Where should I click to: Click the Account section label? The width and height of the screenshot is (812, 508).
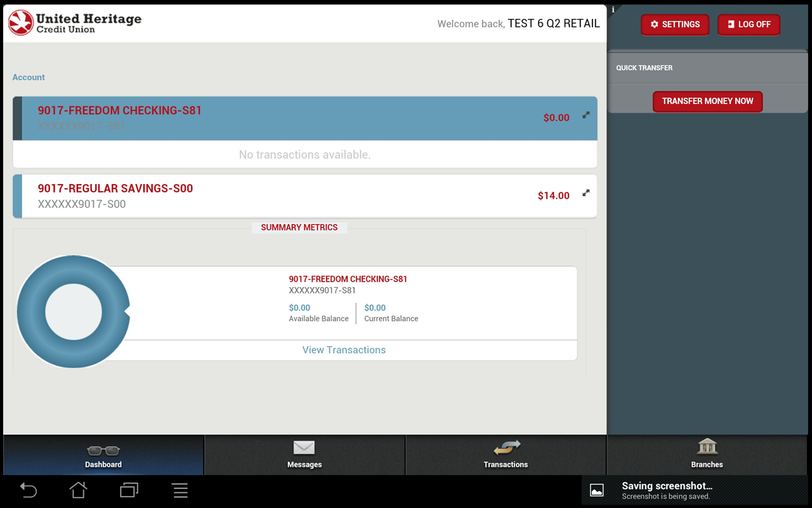point(29,77)
